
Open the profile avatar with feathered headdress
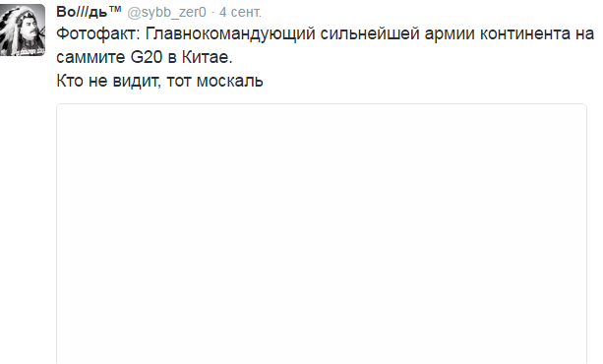(x=23, y=30)
